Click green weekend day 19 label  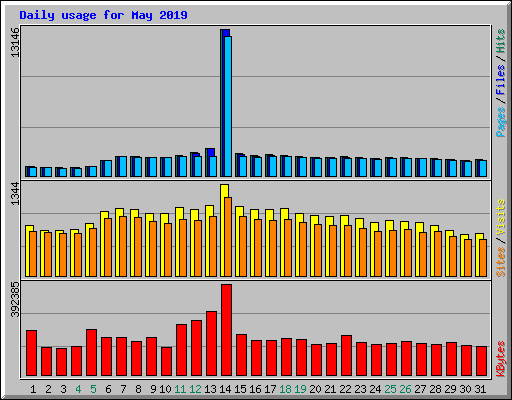tap(300, 389)
